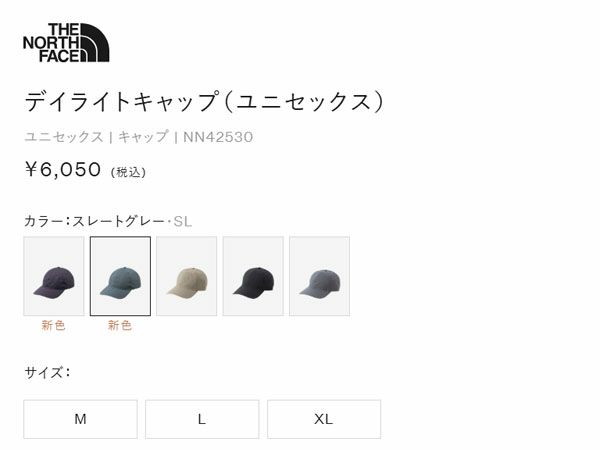The height and width of the screenshot is (450, 600).
Task: Click the スレートグレー color name label
Action: click(119, 221)
